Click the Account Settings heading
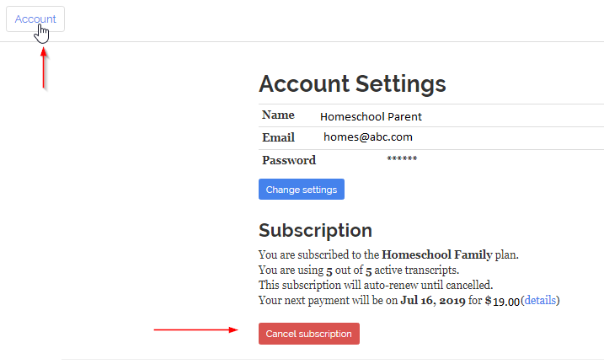The height and width of the screenshot is (364, 604). pyautogui.click(x=352, y=84)
